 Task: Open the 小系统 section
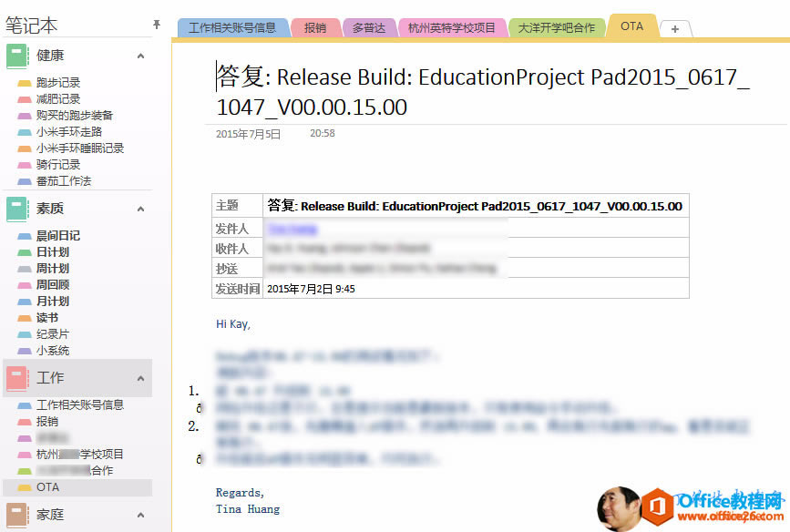53,351
